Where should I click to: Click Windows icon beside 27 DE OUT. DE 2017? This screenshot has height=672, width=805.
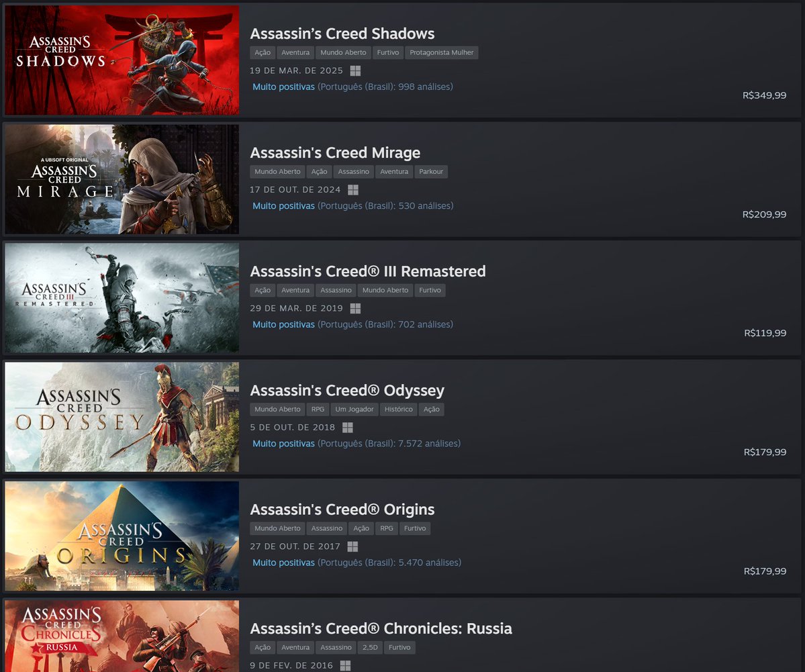pyautogui.click(x=352, y=546)
